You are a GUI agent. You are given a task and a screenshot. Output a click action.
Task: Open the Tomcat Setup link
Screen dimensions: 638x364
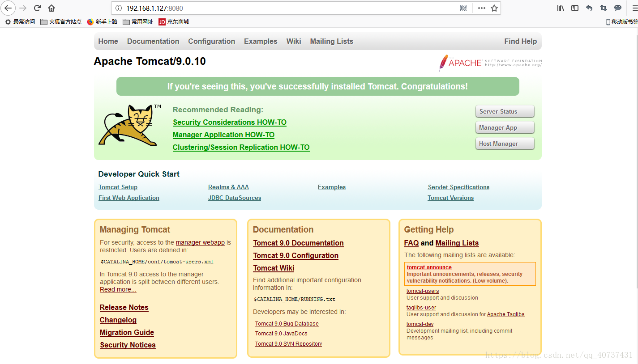coord(118,187)
